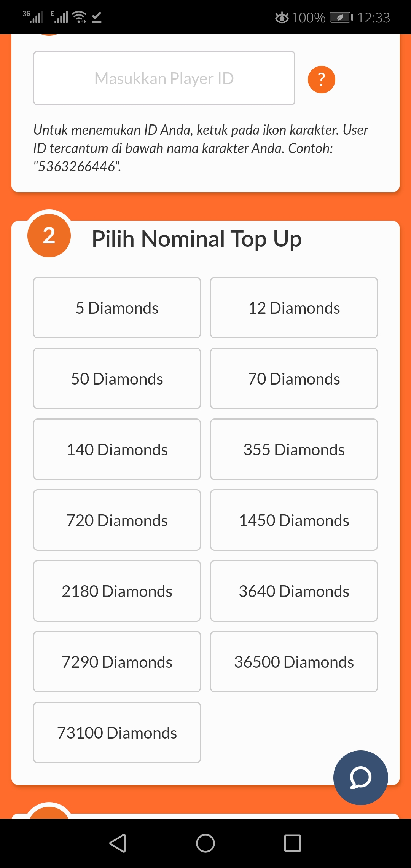The image size is (411, 868).
Task: Pick the 70 Diamonds option
Action: point(294,378)
